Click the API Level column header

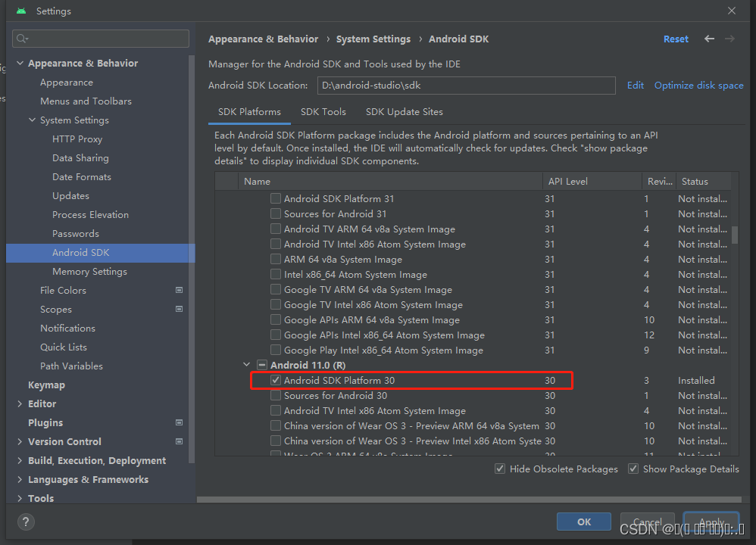pyautogui.click(x=592, y=181)
